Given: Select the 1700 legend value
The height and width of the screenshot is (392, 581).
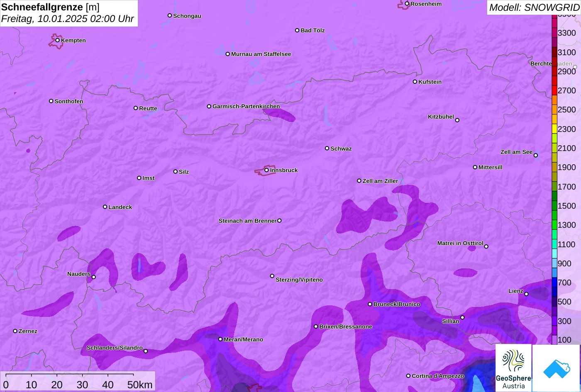Looking at the screenshot, I should [x=567, y=187].
